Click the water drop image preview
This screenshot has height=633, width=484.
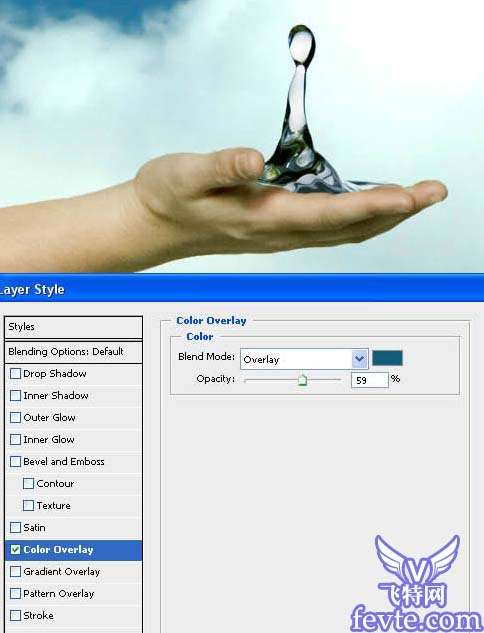tap(242, 136)
